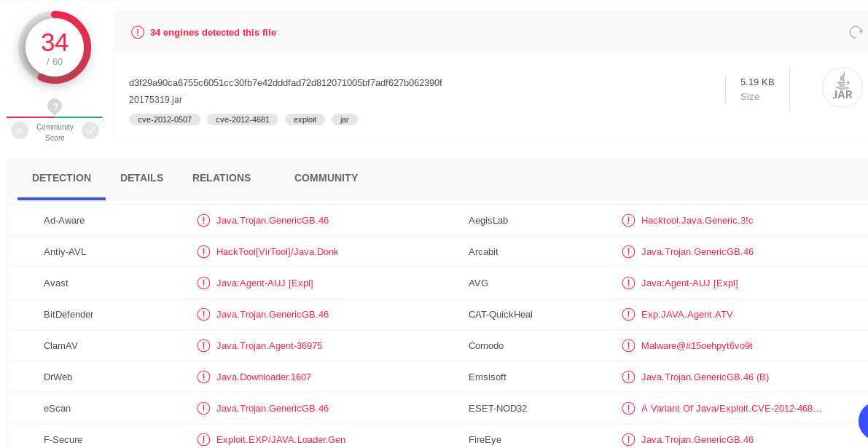868x448 pixels.
Task: Click the warning icon in the Emsisoft row
Action: tap(627, 377)
